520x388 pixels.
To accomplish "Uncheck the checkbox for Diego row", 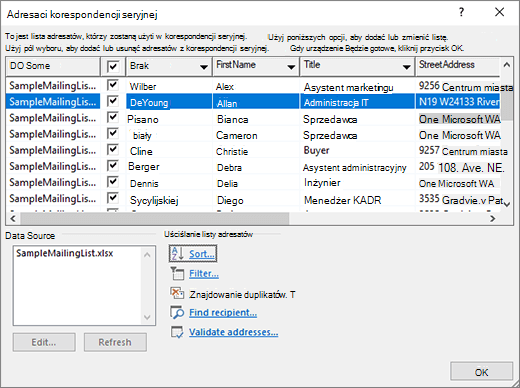I will [x=113, y=198].
